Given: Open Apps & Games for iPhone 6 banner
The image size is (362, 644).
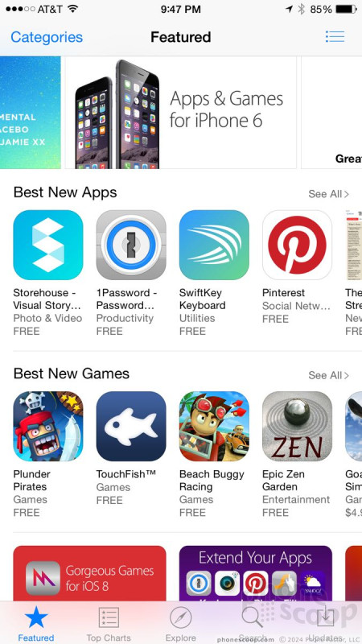Looking at the screenshot, I should 180,113.
